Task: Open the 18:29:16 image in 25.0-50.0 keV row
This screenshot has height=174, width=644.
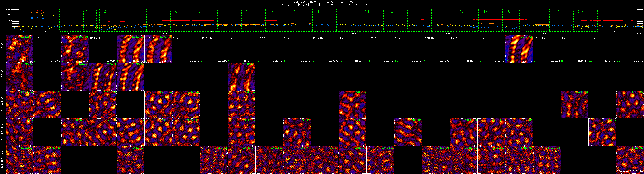Action: [408, 132]
